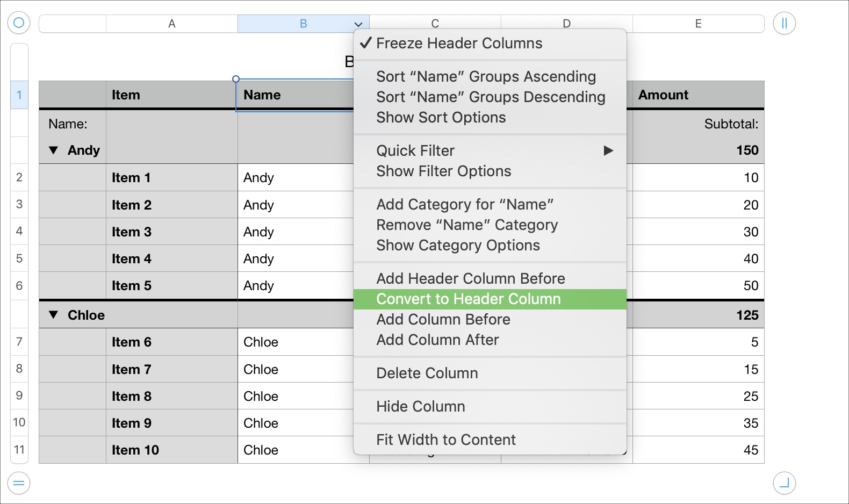Image resolution: width=849 pixels, height=504 pixels.
Task: Choose Convert to Header Column
Action: [x=490, y=299]
